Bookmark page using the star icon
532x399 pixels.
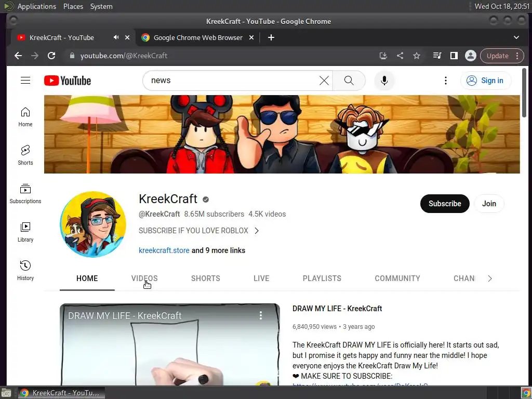point(417,56)
